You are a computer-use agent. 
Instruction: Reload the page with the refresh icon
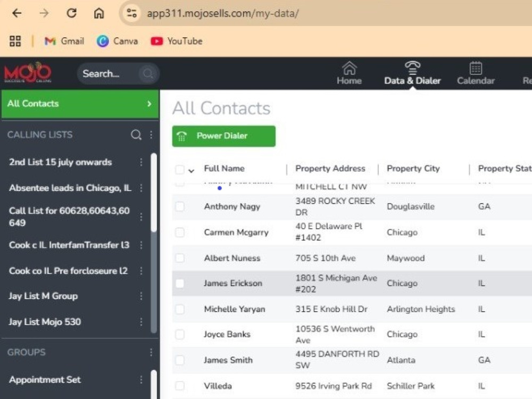71,13
